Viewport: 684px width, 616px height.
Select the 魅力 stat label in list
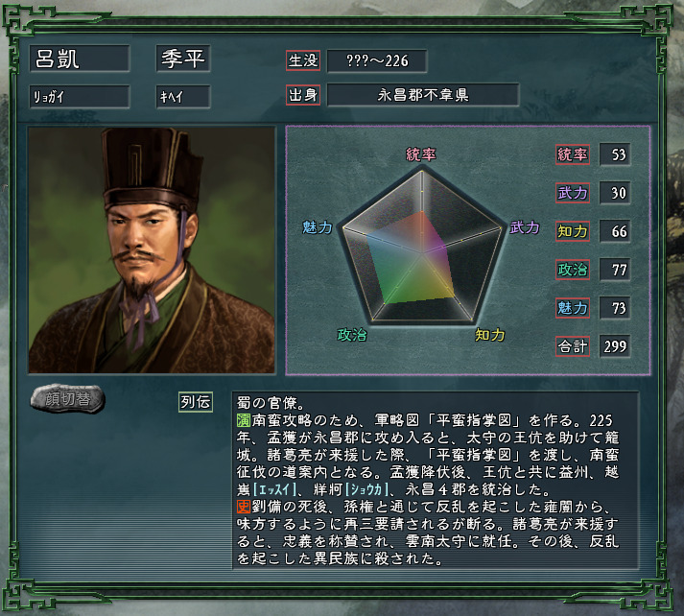[x=573, y=308]
